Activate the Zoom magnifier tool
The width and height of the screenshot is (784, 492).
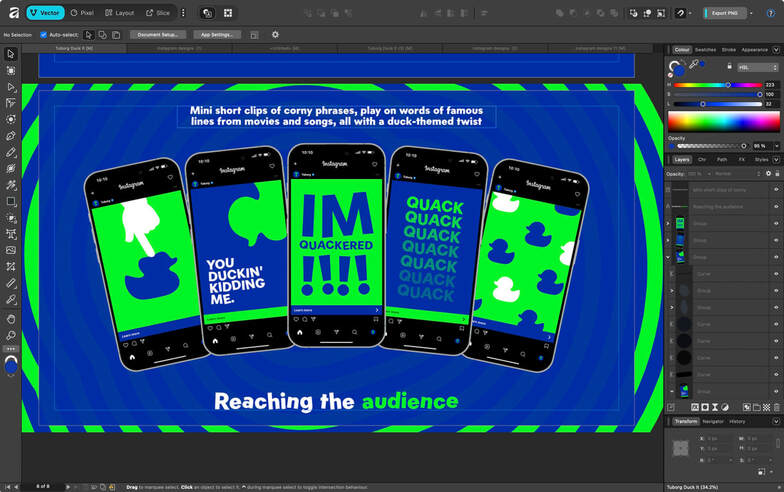(x=11, y=335)
